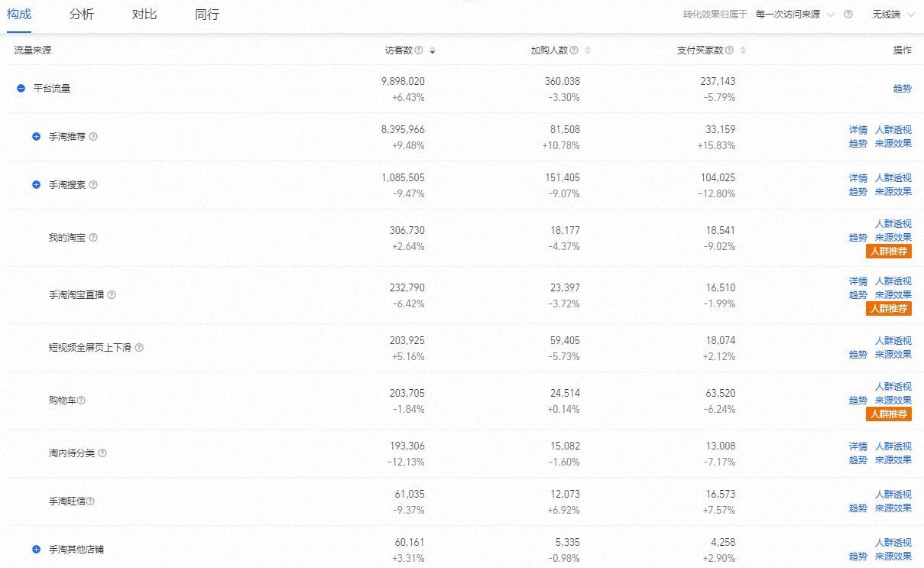The height and width of the screenshot is (568, 924).
Task: Toggle sort arrows on 加购人数 column
Action: (588, 50)
